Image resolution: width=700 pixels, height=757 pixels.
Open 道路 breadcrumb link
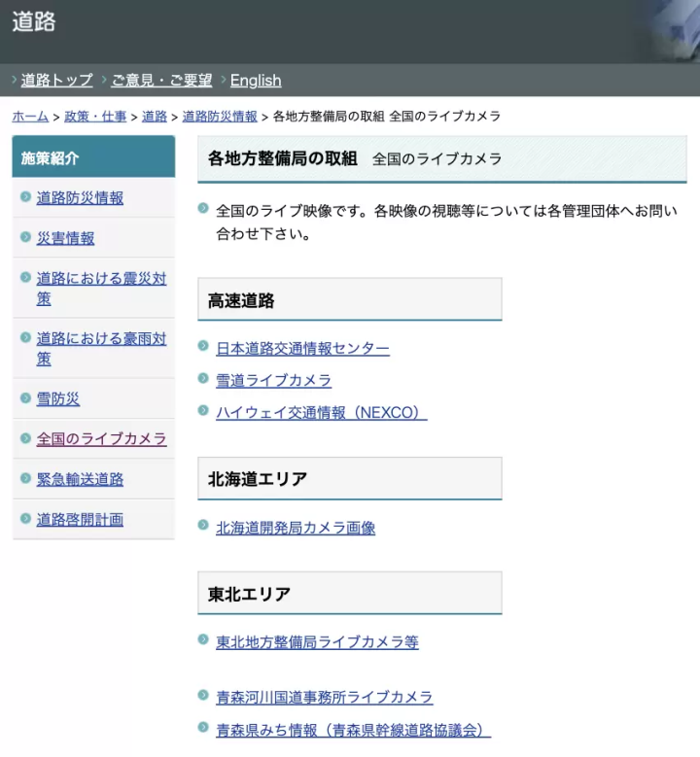tap(155, 117)
